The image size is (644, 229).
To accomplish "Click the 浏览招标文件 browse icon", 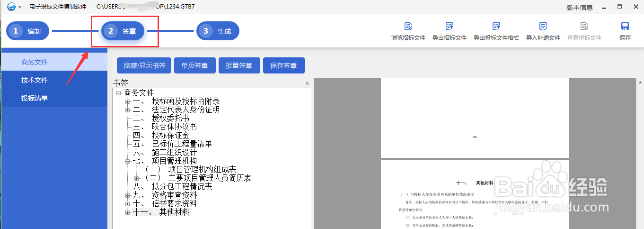I will click(408, 27).
